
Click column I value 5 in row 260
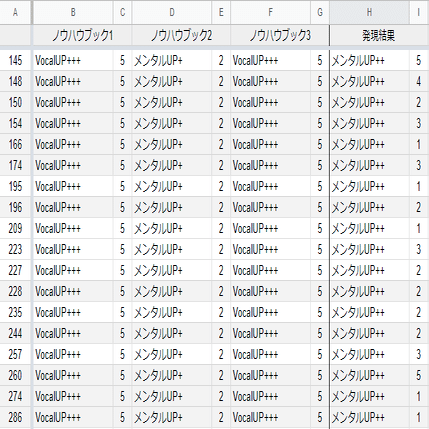coord(419,375)
